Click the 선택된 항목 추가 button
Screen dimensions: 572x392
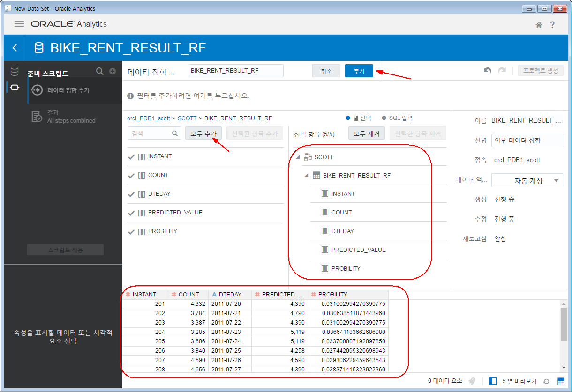(255, 133)
